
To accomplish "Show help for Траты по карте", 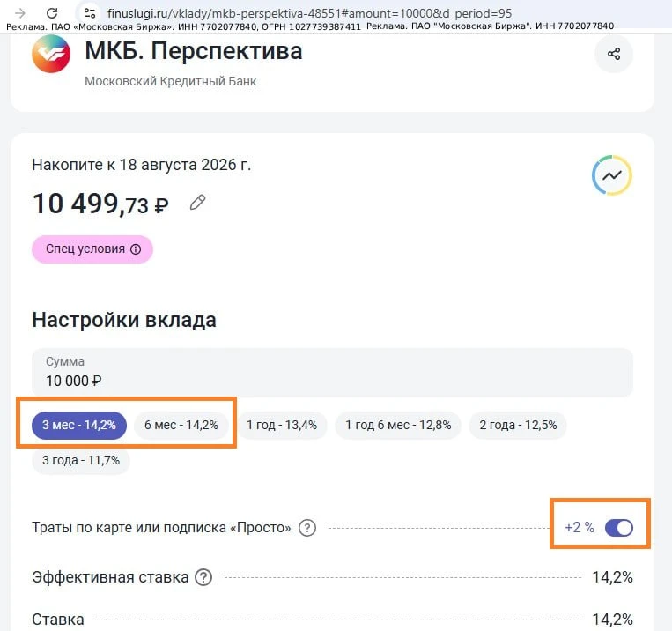I will click(307, 528).
